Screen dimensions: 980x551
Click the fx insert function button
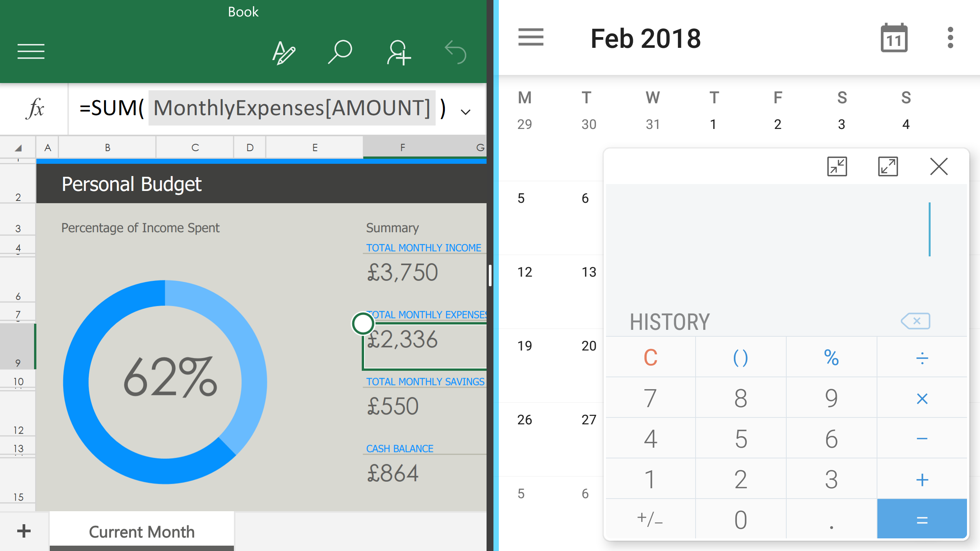(x=35, y=109)
